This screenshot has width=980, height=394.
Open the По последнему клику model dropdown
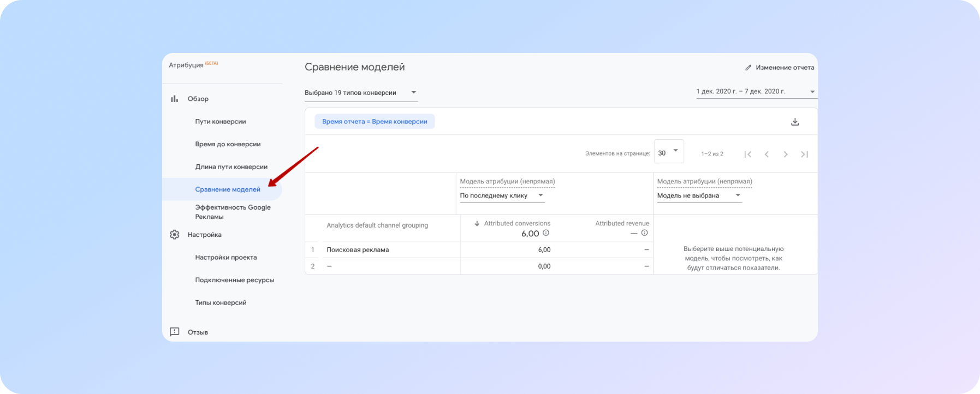(x=502, y=195)
